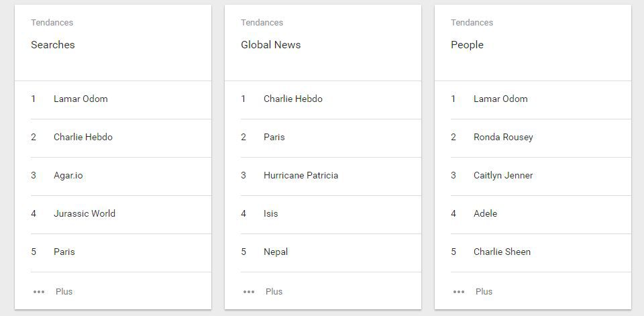This screenshot has height=316, width=644.
Task: Open the Nepal news trend
Action: click(276, 252)
